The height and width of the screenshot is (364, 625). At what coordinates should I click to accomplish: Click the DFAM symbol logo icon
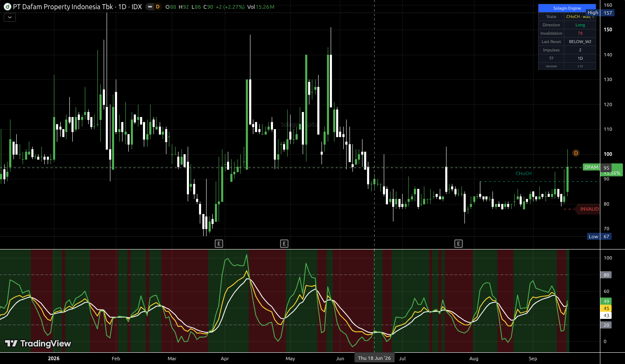pos(7,7)
